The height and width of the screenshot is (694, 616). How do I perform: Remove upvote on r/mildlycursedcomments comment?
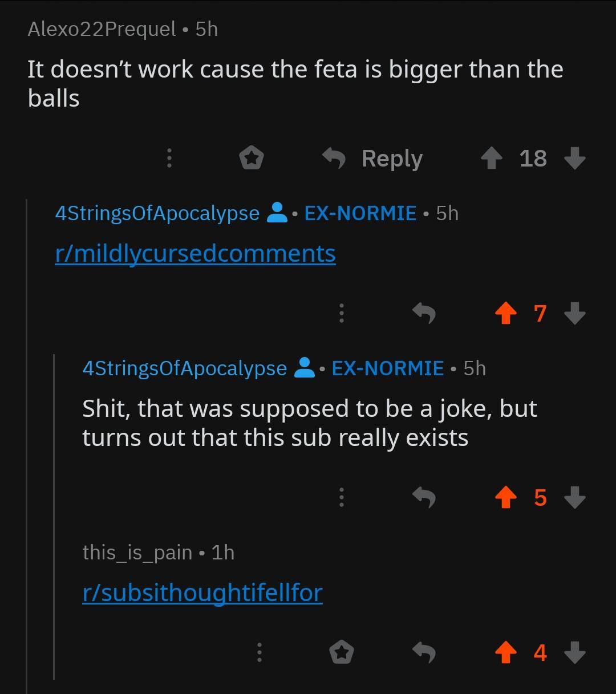coord(505,313)
